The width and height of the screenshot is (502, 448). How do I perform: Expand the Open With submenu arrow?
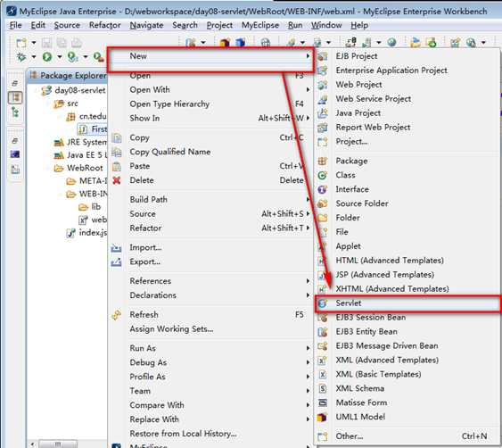click(308, 90)
